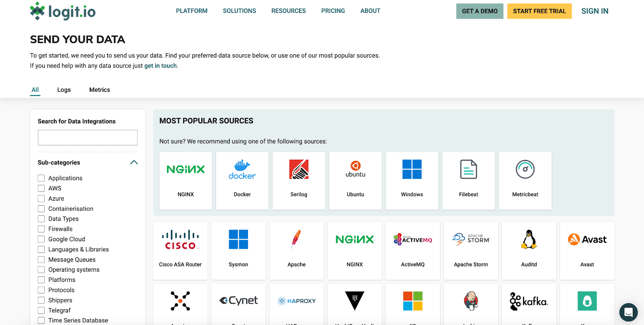
Task: Open the Platform menu
Action: [x=192, y=11]
